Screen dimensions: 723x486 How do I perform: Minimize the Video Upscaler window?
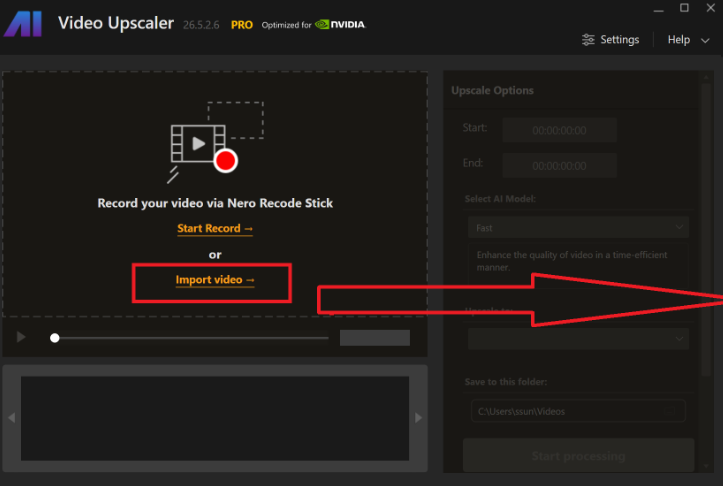coord(658,9)
